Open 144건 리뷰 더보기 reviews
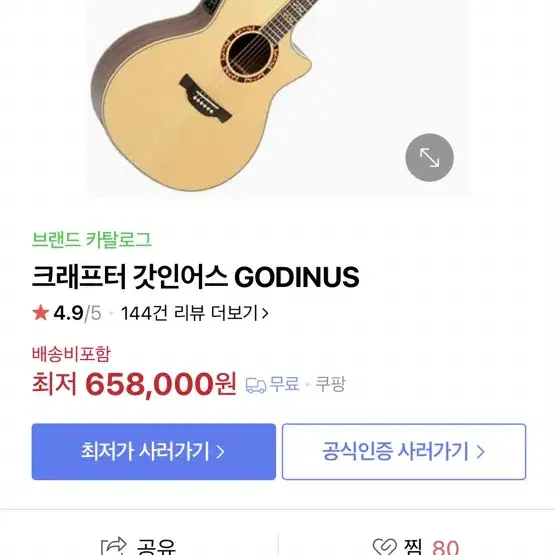The image size is (555, 555). 194,313
